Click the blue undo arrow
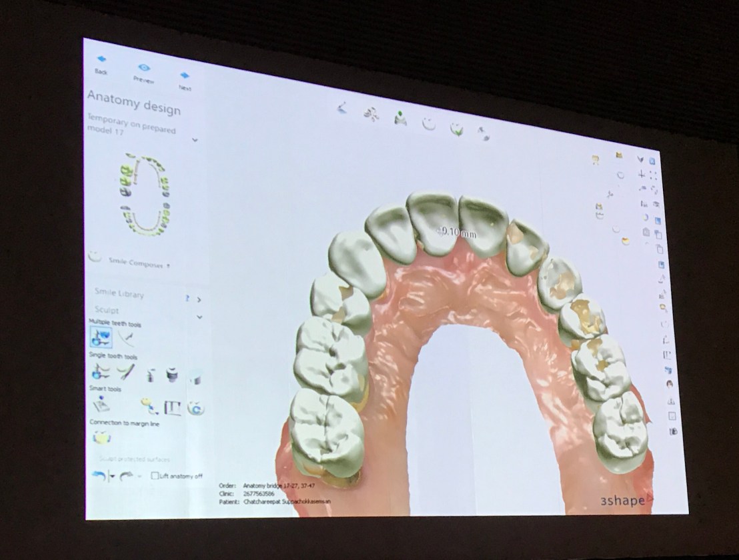The height and width of the screenshot is (560, 739). pyautogui.click(x=98, y=475)
